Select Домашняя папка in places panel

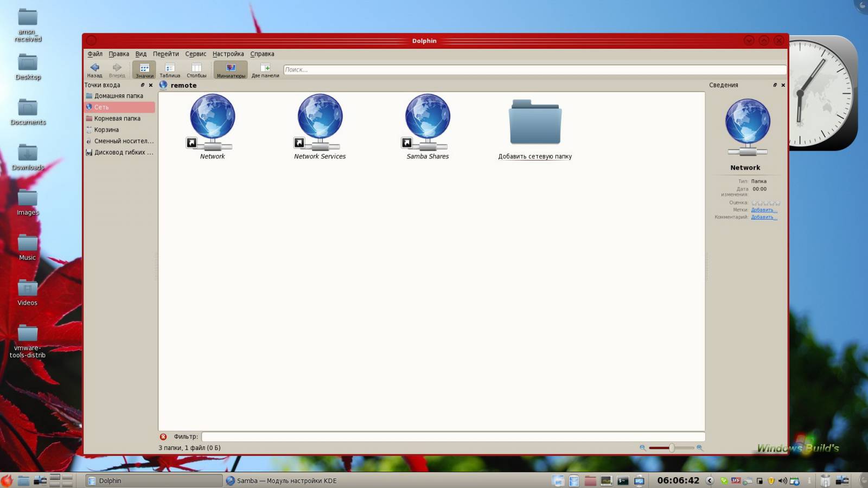pyautogui.click(x=119, y=96)
